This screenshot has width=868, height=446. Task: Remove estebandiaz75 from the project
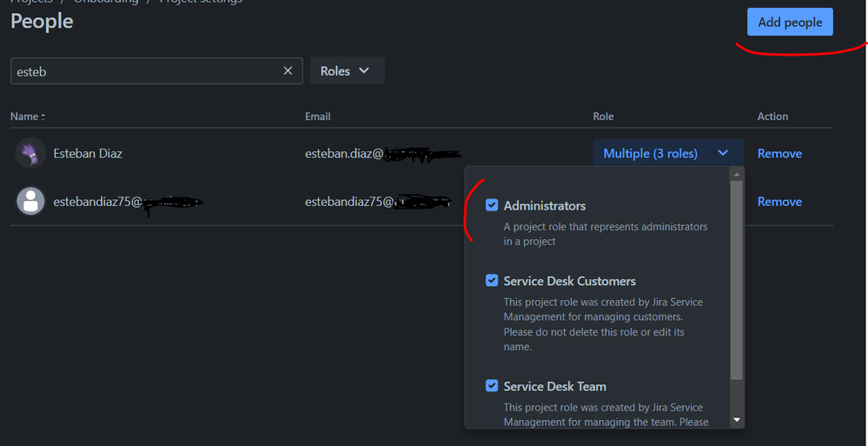[x=779, y=202]
